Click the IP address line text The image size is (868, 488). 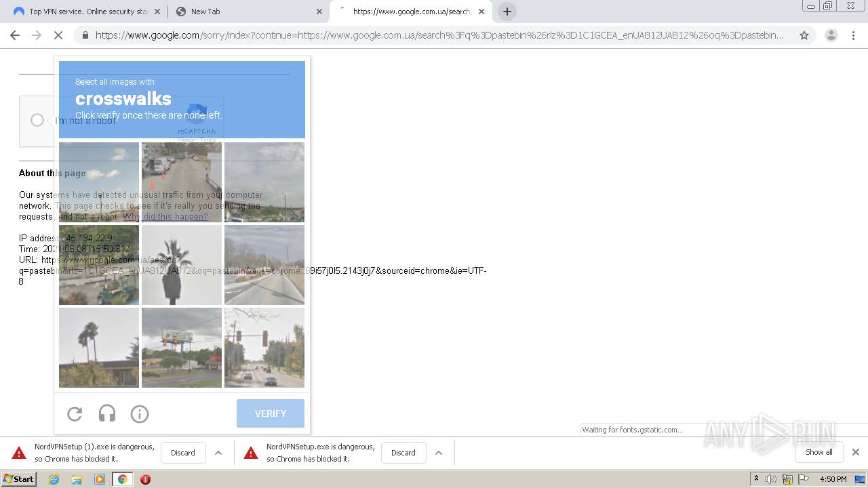[66, 239]
